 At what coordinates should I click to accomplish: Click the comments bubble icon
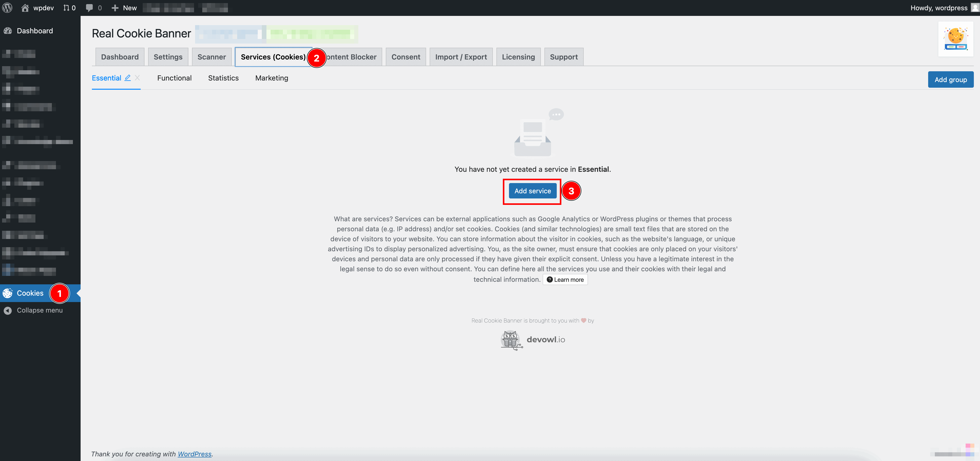(89, 8)
